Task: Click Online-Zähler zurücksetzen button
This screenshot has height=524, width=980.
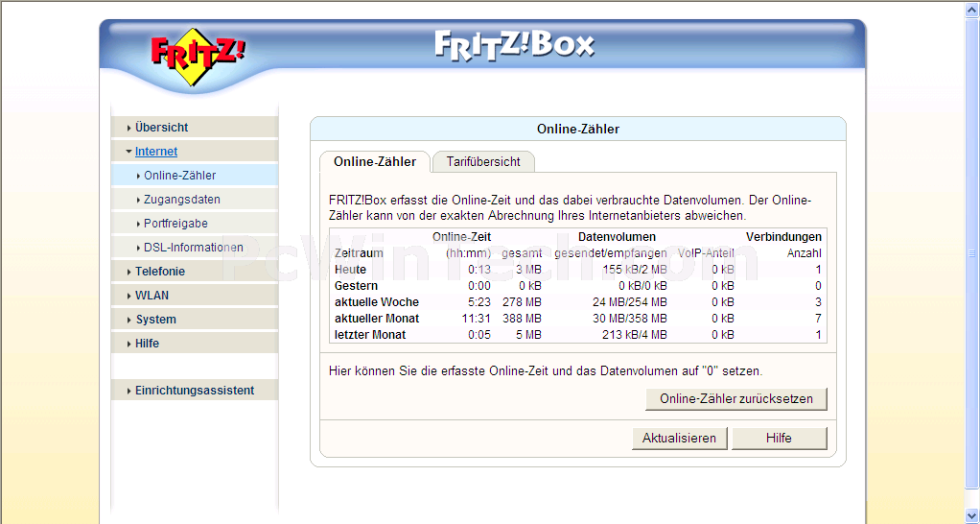Action: tap(736, 399)
